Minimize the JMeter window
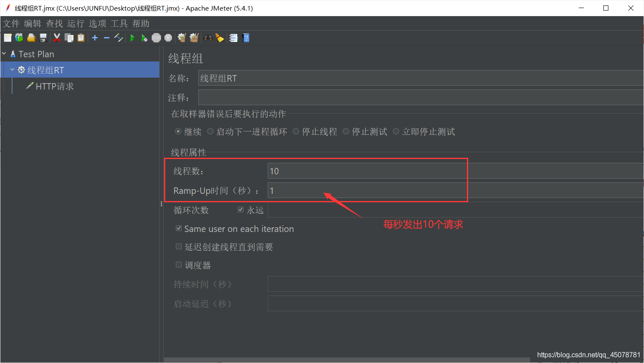 click(x=581, y=8)
